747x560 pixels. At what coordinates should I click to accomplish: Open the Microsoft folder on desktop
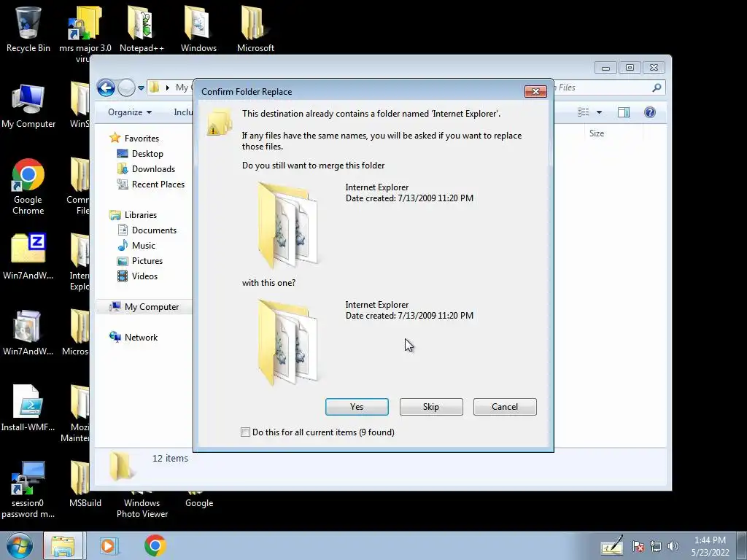[x=255, y=28]
